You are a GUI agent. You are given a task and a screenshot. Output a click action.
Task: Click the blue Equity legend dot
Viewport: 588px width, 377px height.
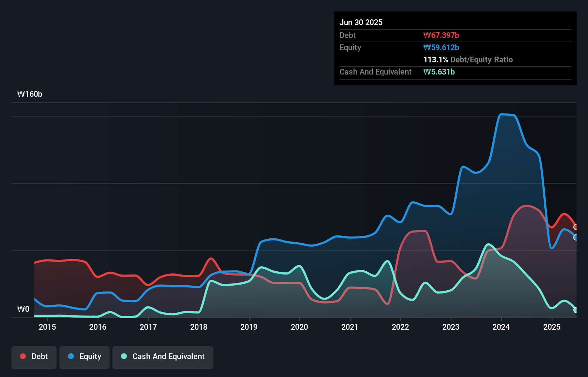(x=71, y=356)
